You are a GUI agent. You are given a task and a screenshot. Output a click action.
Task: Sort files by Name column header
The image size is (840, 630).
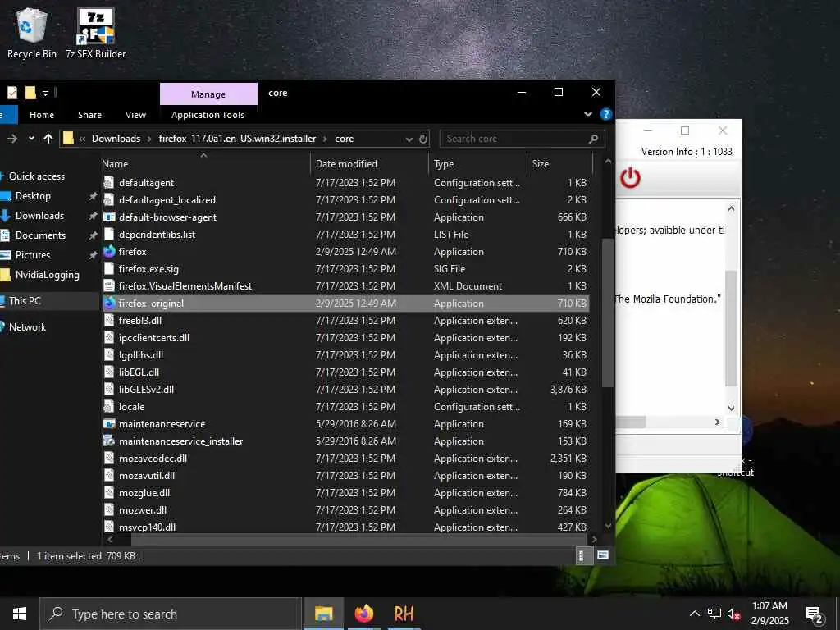point(206,164)
